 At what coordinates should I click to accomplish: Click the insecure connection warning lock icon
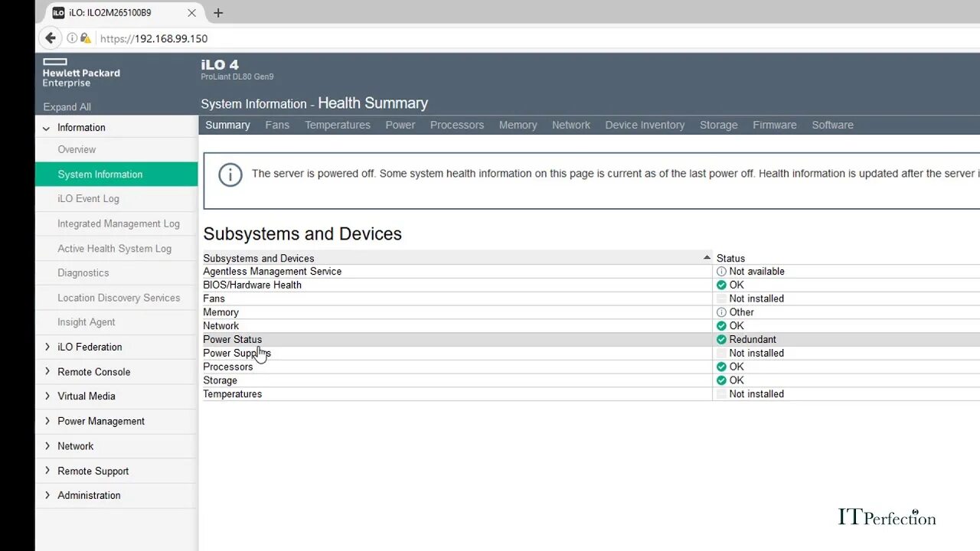click(85, 38)
